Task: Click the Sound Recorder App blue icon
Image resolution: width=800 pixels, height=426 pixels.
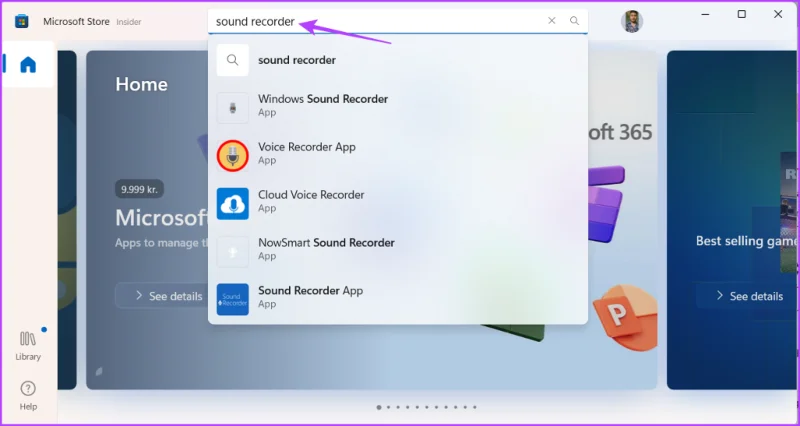Action: pos(233,299)
